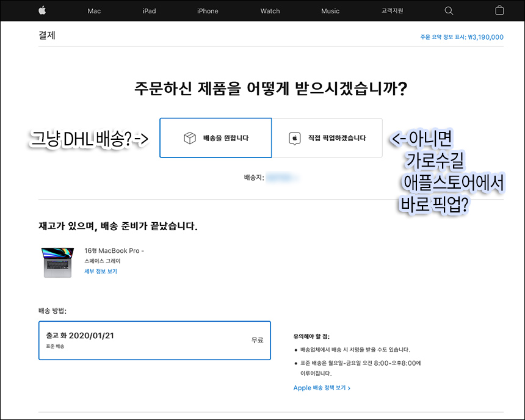Click the MacBook Pro product thumbnail
Image resolution: width=525 pixels, height=420 pixels.
click(x=57, y=262)
